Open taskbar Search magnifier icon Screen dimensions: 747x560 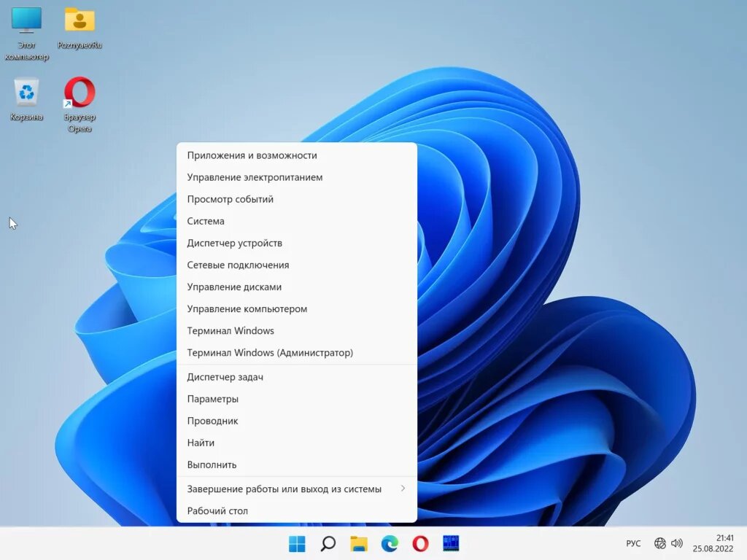click(328, 543)
